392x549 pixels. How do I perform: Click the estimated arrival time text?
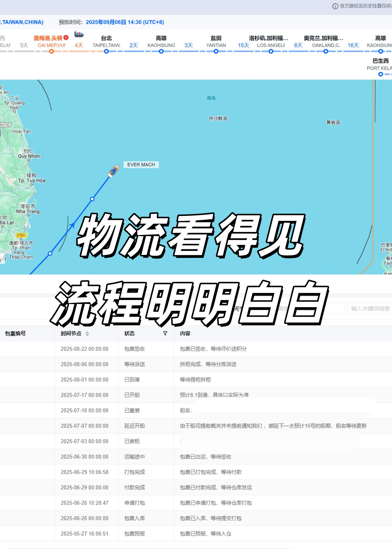click(x=125, y=22)
